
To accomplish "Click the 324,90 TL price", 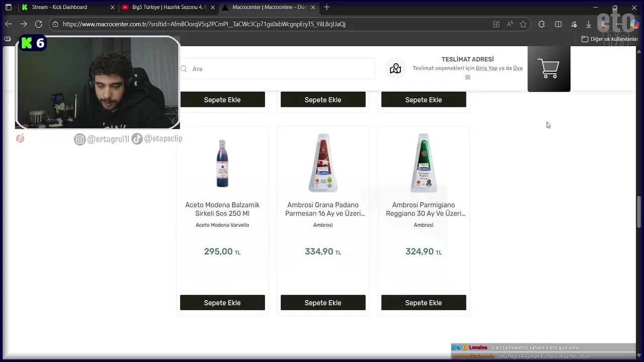I will (x=424, y=252).
